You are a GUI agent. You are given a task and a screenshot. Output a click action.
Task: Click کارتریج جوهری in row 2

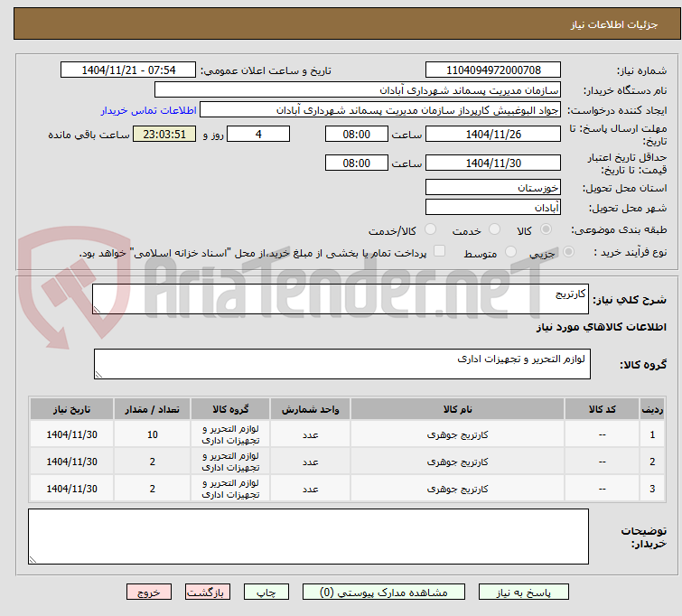pyautogui.click(x=458, y=462)
